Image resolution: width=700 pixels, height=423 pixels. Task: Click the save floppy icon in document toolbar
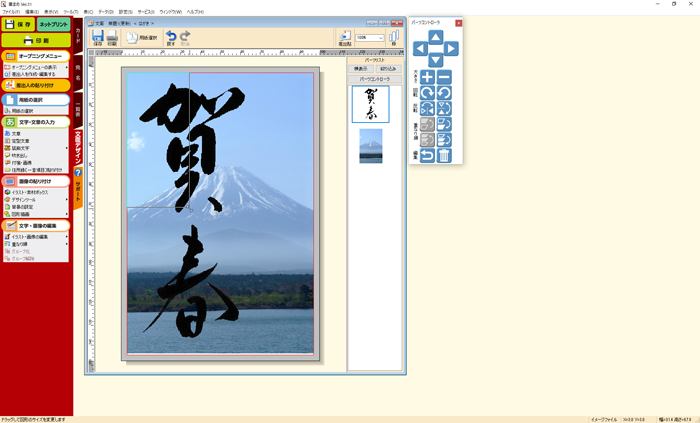click(x=97, y=38)
